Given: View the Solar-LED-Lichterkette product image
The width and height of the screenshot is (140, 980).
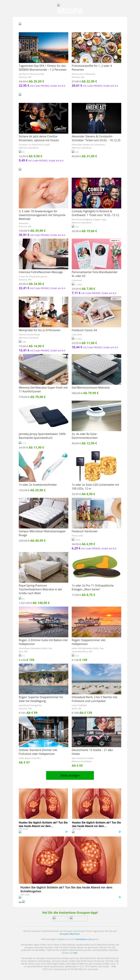Looking at the screenshot, I should click(97, 466).
